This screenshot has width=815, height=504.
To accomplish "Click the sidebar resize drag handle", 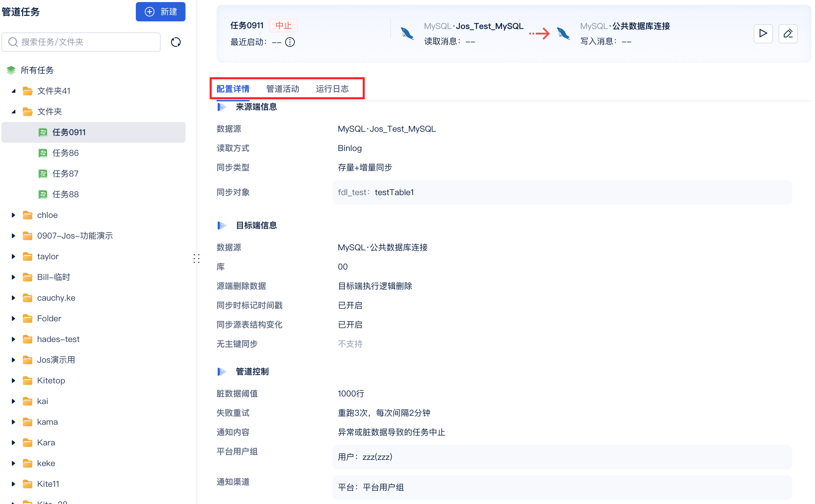I will point(197,258).
